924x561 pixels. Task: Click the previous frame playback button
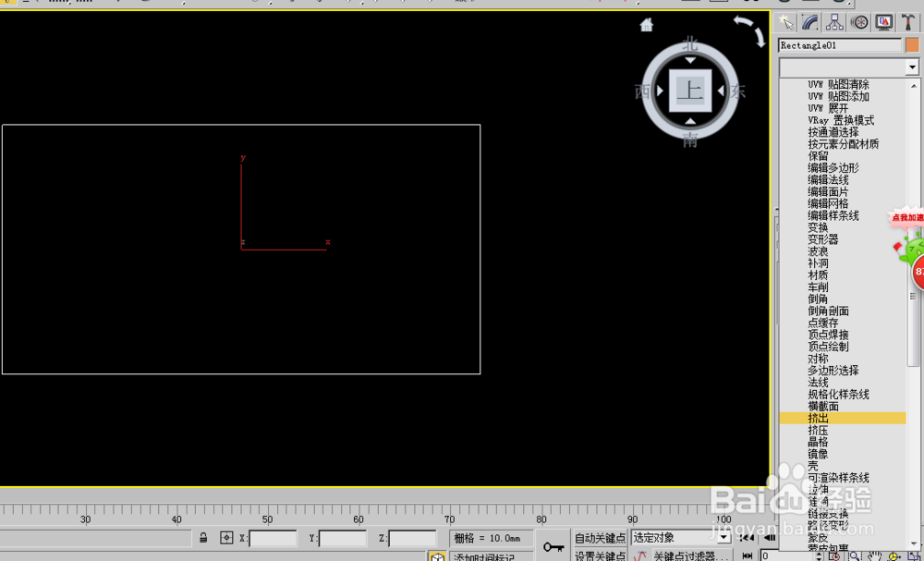click(x=770, y=537)
